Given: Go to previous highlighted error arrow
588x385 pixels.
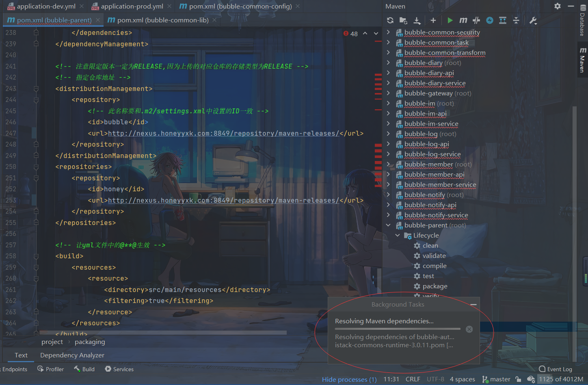Looking at the screenshot, I should coord(365,33).
